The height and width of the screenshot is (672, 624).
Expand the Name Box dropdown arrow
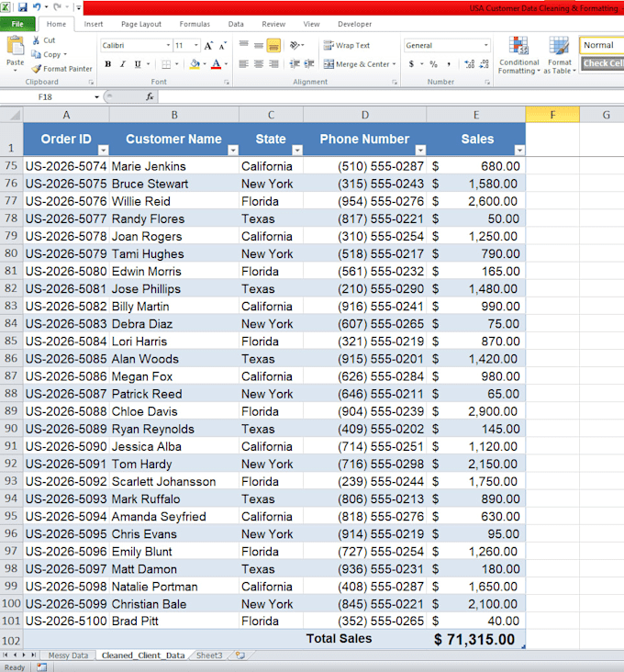coord(96,97)
